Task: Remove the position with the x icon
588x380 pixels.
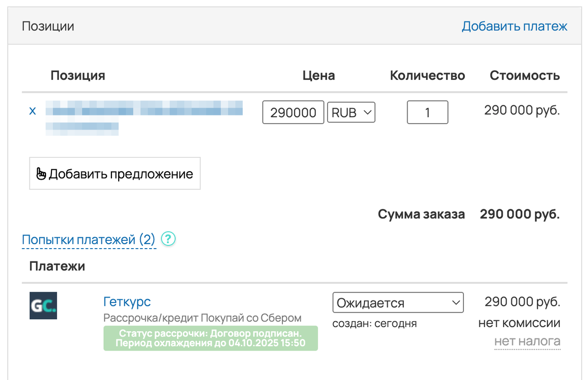Action: point(32,111)
